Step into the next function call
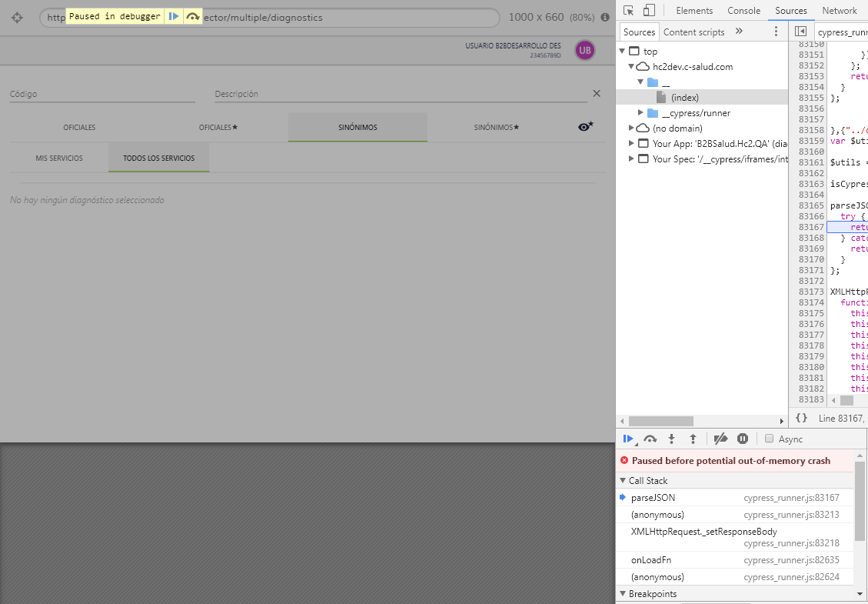868x604 pixels. click(670, 439)
